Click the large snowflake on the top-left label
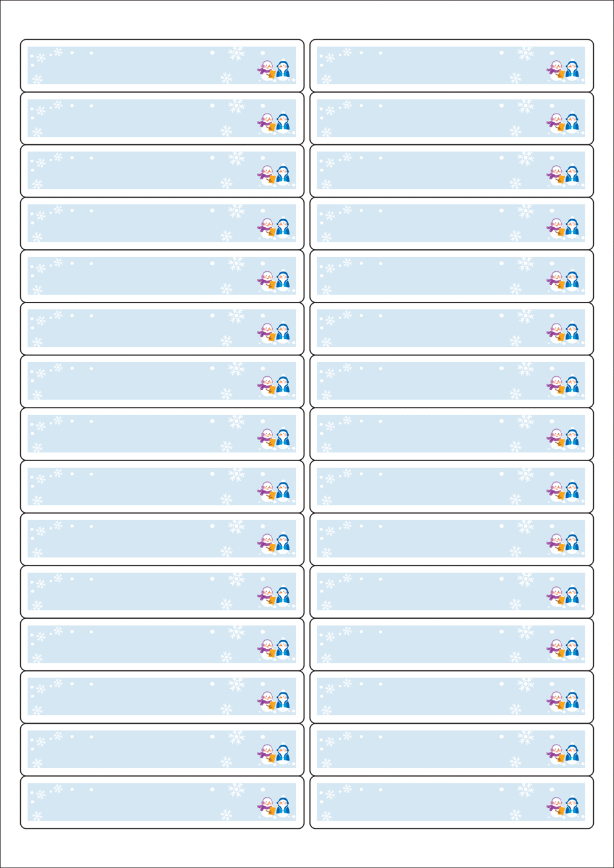The height and width of the screenshot is (868, 614). [236, 53]
